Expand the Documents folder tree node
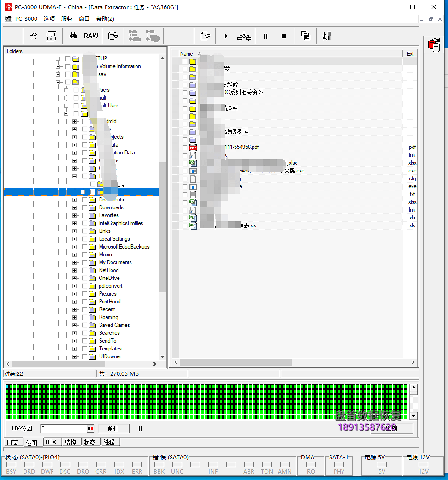The image size is (448, 480). pos(75,200)
